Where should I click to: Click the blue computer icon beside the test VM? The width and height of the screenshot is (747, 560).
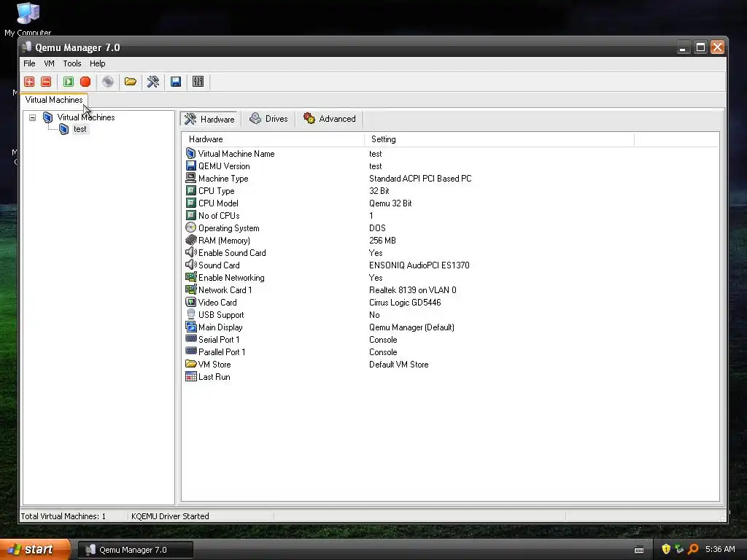pyautogui.click(x=64, y=130)
